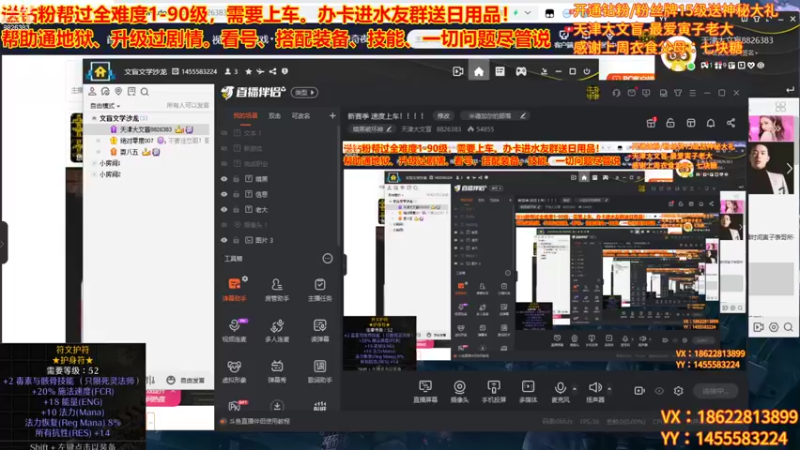Expand the 小房间1 channel
Image resolution: width=800 pixels, height=450 pixels.
[x=94, y=163]
